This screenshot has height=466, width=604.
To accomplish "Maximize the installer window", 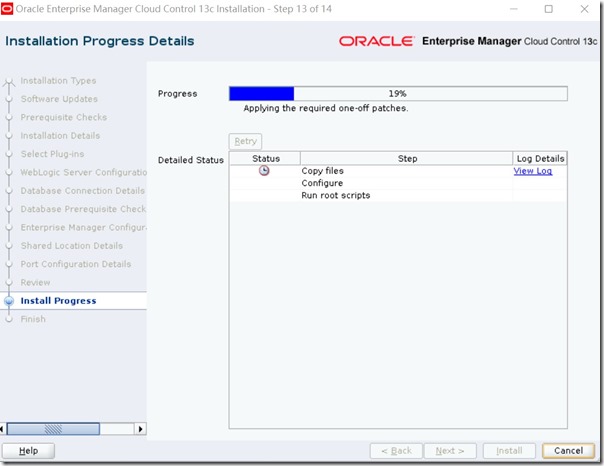I will [x=549, y=9].
